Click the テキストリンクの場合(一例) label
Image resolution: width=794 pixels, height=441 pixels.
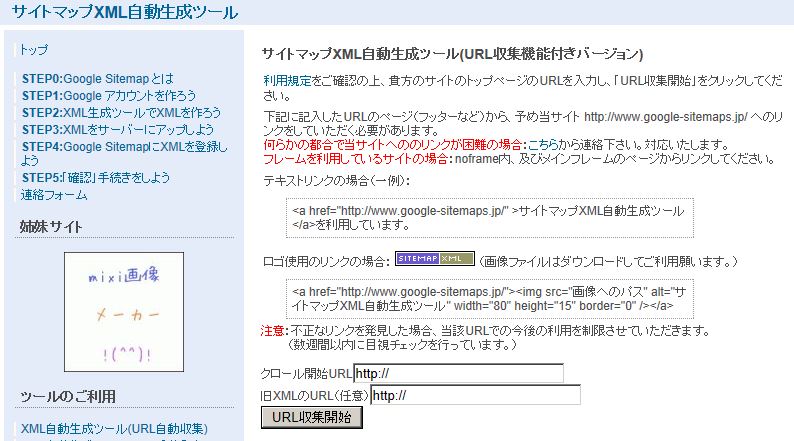pos(337,181)
